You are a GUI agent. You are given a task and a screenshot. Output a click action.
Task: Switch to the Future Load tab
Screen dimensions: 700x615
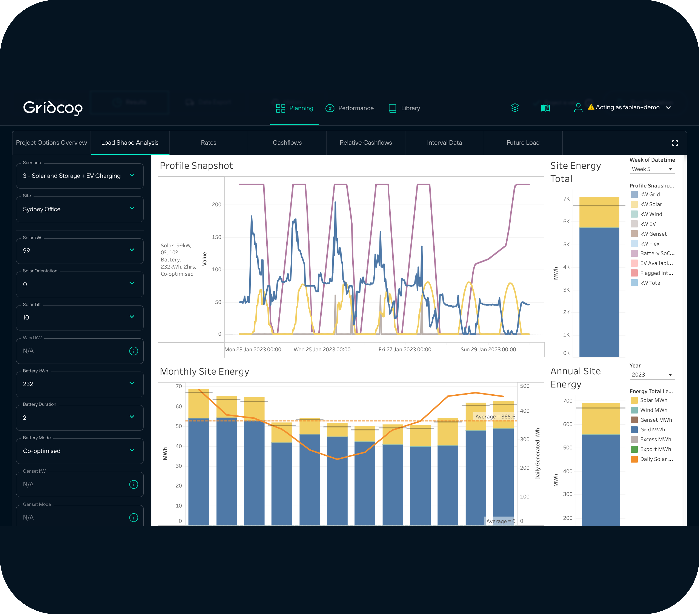pos(523,143)
